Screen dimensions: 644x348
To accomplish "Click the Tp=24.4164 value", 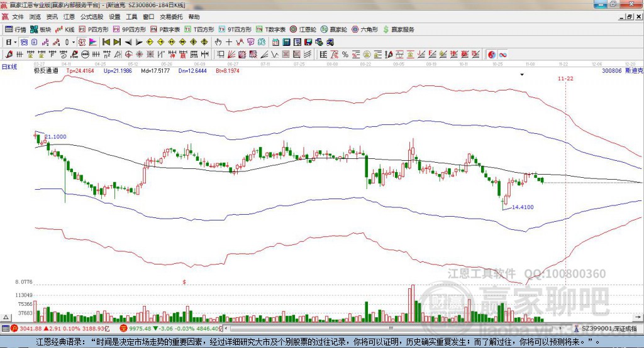I will click(80, 70).
